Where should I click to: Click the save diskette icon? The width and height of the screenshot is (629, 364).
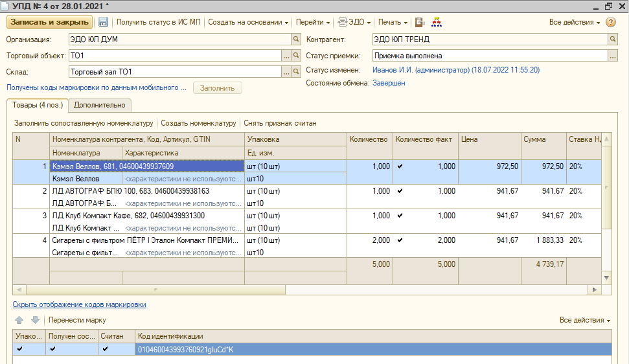(x=103, y=22)
